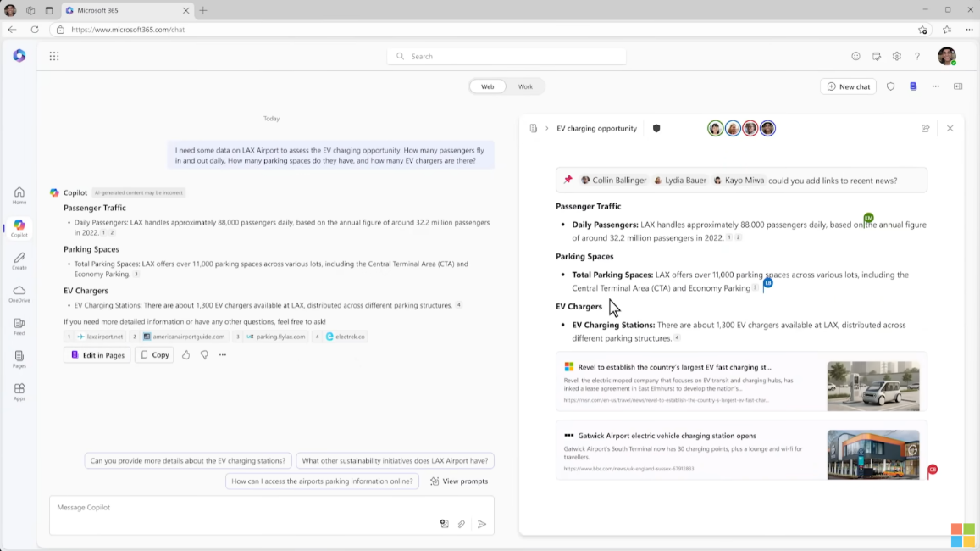Toggle the side panel icon at top right

pyautogui.click(x=958, y=86)
